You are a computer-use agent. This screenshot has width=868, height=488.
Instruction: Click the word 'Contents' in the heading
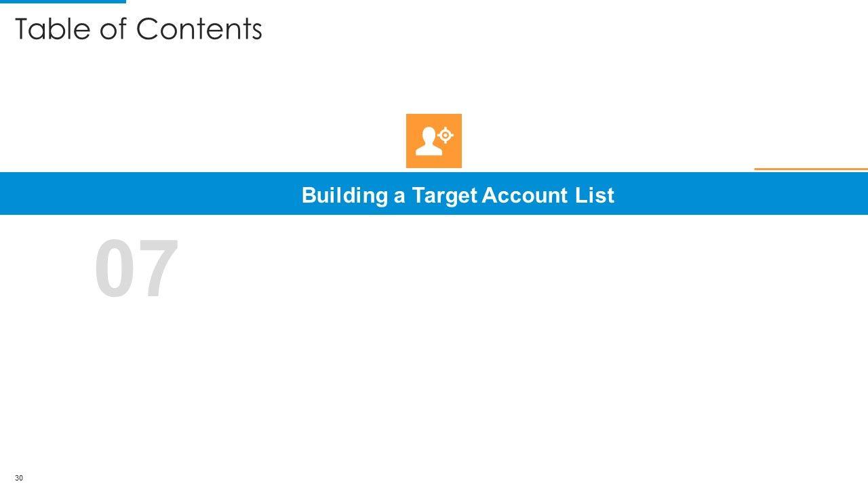[x=199, y=29]
